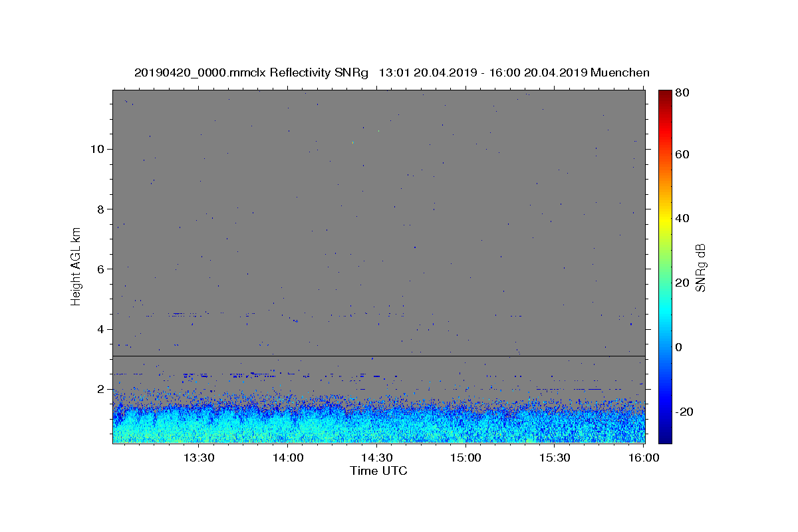The width and height of the screenshot is (798, 532).
Task: Click the 15:30 time axis label
Action: [555, 458]
